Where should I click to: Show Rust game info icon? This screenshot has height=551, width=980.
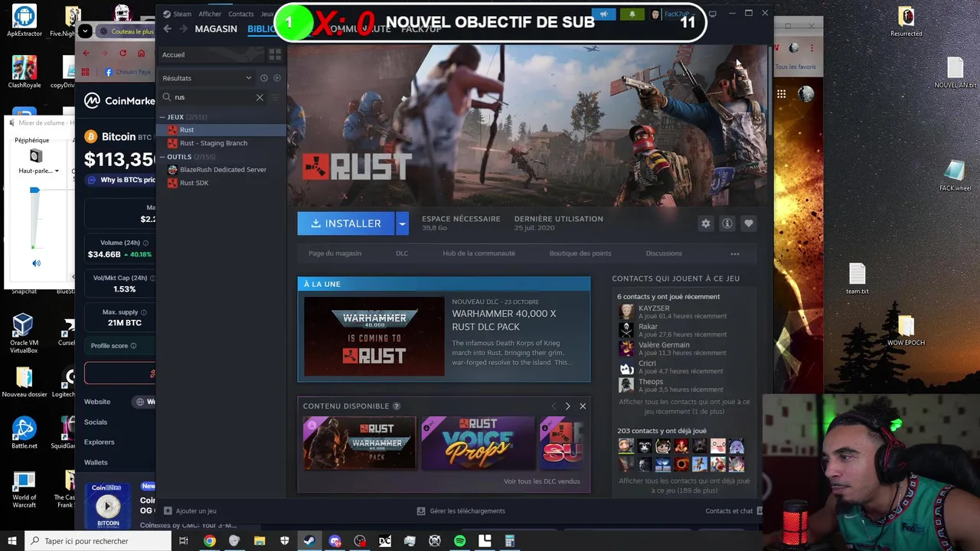tap(727, 223)
